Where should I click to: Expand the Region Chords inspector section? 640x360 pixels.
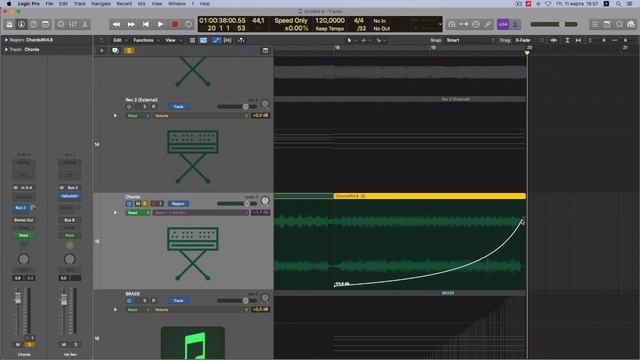pyautogui.click(x=6, y=40)
